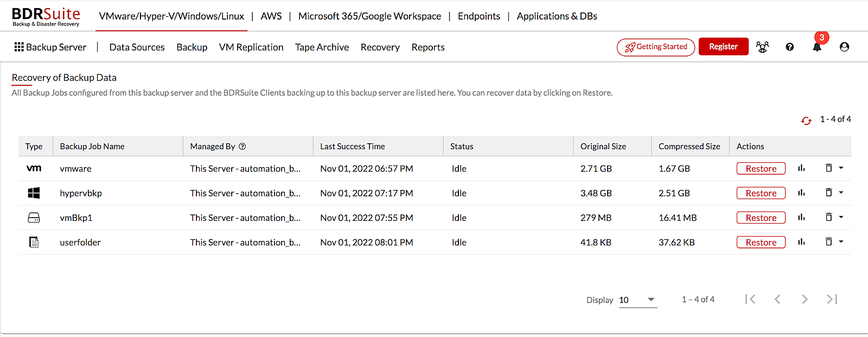
Task: Click the 16.41 MB compressed size value
Action: 678,218
